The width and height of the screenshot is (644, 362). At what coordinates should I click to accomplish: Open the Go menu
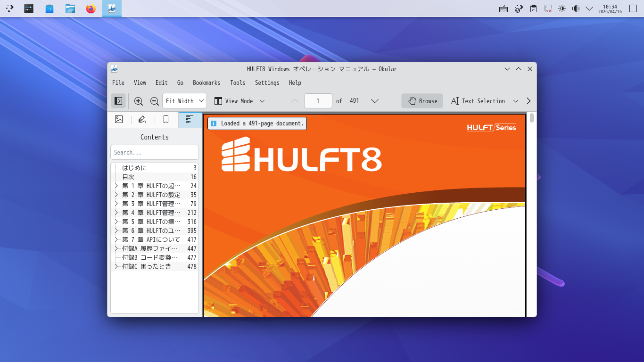coord(180,82)
